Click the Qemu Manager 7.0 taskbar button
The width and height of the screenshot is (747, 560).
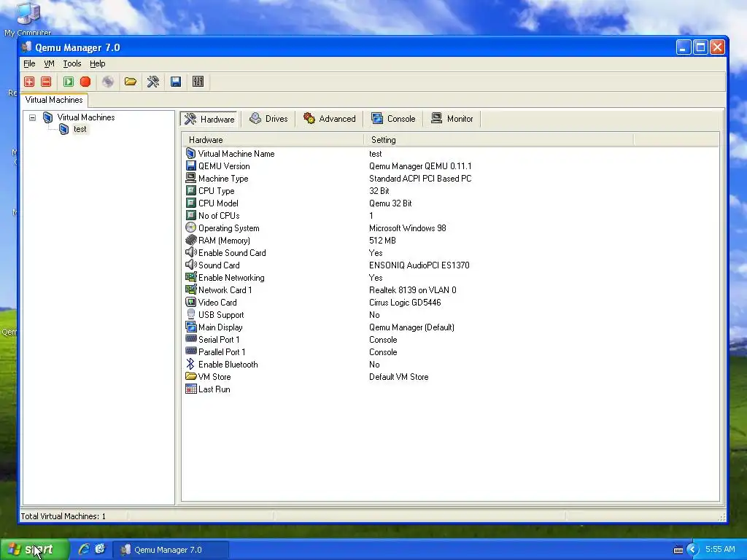click(171, 550)
